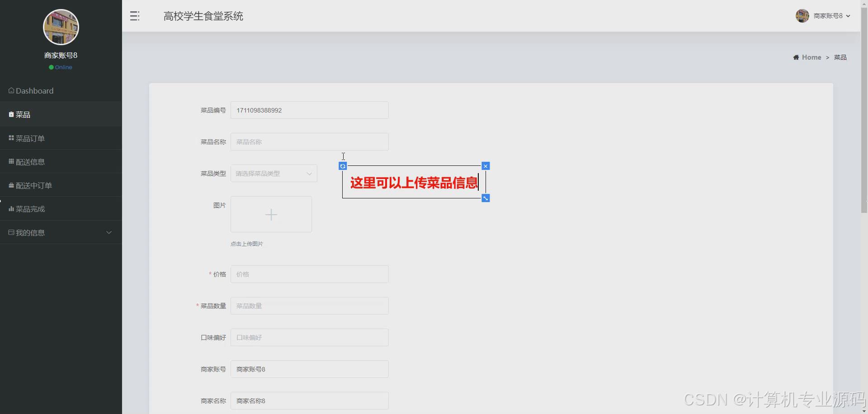
Task: Click the Home breadcrumb house icon
Action: (x=795, y=57)
